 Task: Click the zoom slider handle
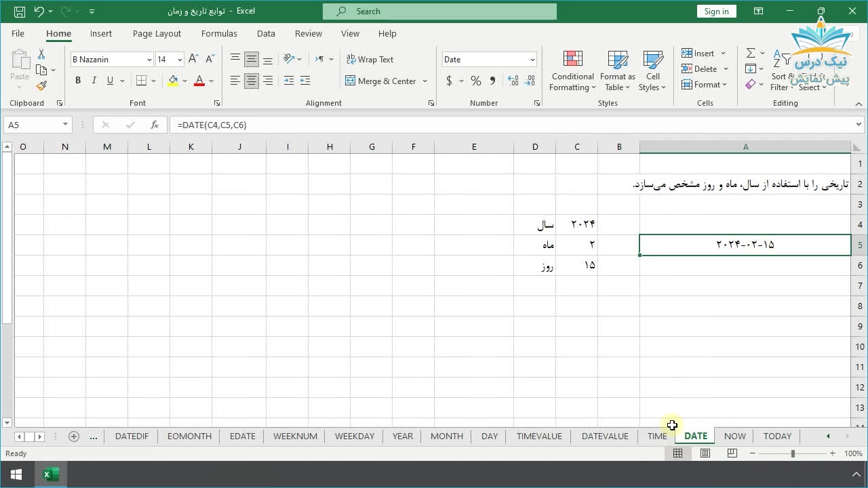point(793,453)
